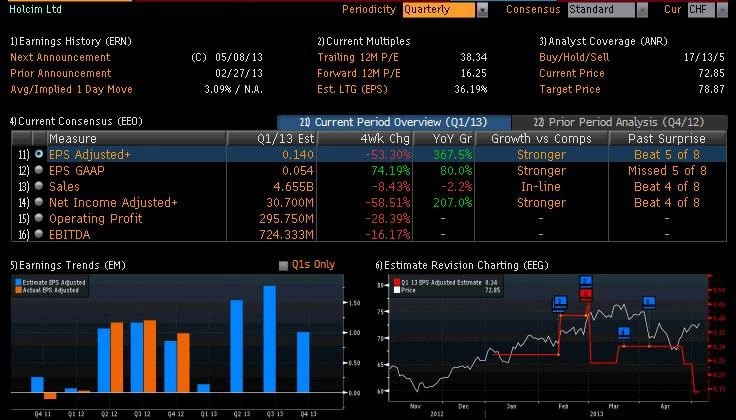The height and width of the screenshot is (420, 736).
Task: Click the Q3 13 estimate bar
Action: (270, 339)
